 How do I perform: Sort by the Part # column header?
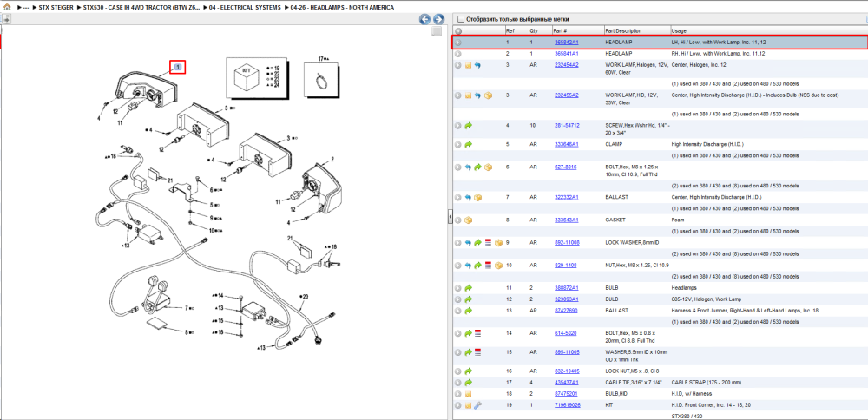point(578,31)
